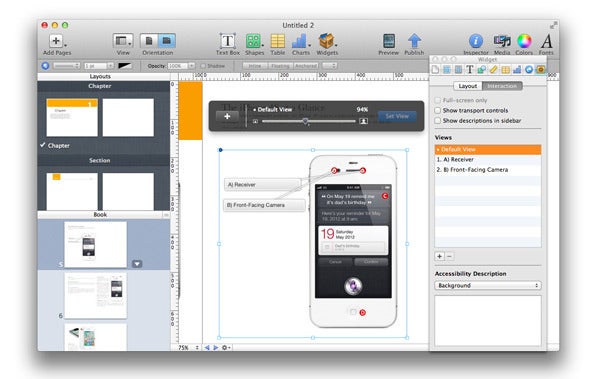The image size is (606, 379).
Task: Adjust the zoom slider in view overlay
Action: tap(305, 121)
